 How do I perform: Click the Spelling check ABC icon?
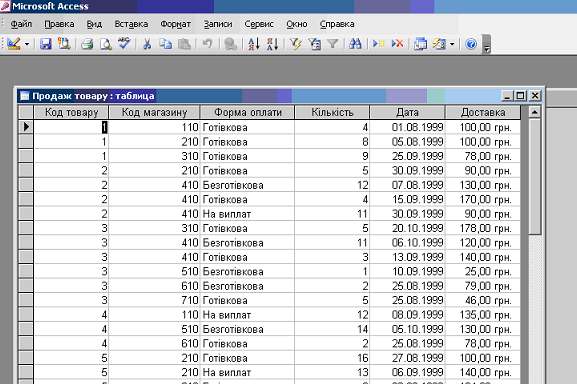[124, 44]
